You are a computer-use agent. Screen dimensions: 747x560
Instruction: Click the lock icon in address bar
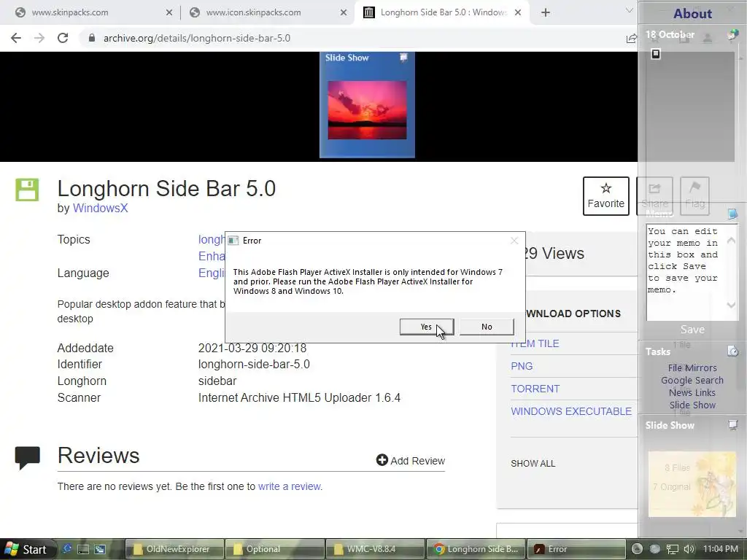(x=92, y=38)
